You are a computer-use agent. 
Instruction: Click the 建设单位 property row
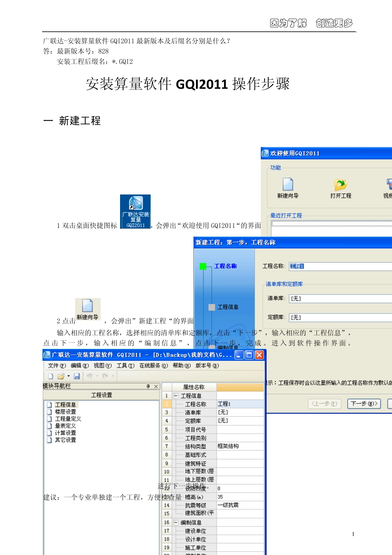pos(213,531)
